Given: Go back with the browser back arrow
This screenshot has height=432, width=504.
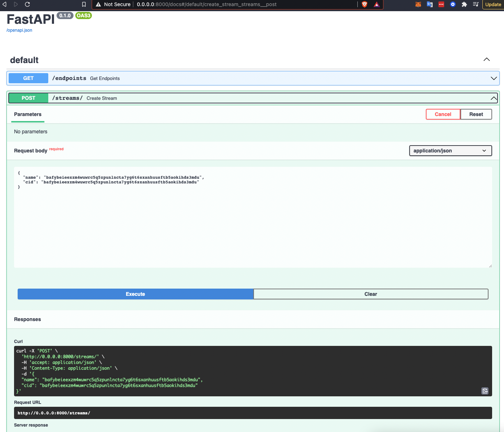Looking at the screenshot, I should (5, 4).
